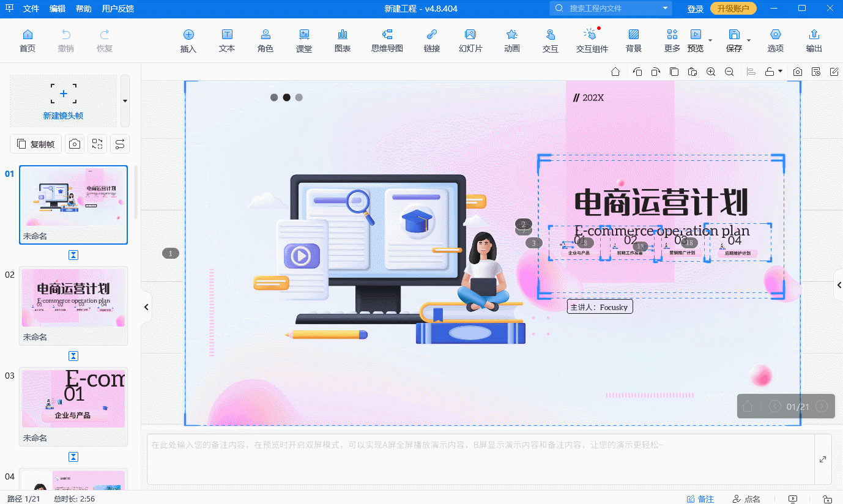Click the 复制帧 (Copy frame) button
843x504 pixels.
pos(35,144)
